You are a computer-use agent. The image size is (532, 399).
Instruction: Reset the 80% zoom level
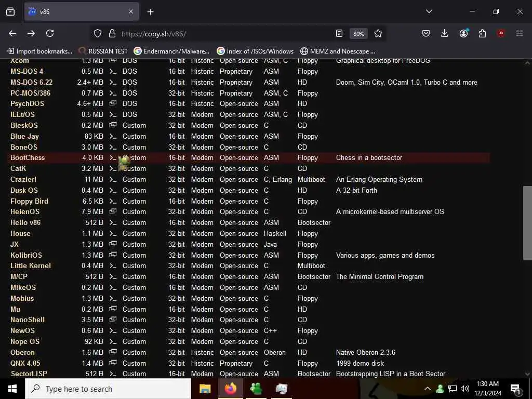click(358, 34)
